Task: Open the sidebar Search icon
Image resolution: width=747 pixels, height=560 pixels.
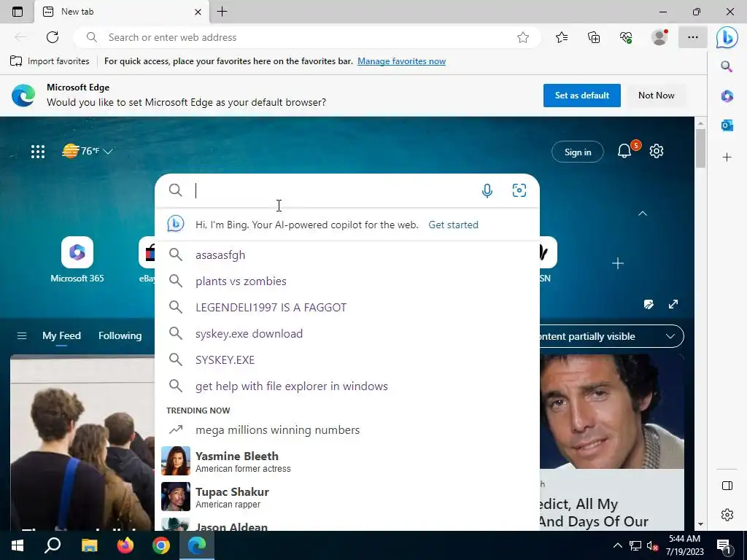Action: (727, 66)
